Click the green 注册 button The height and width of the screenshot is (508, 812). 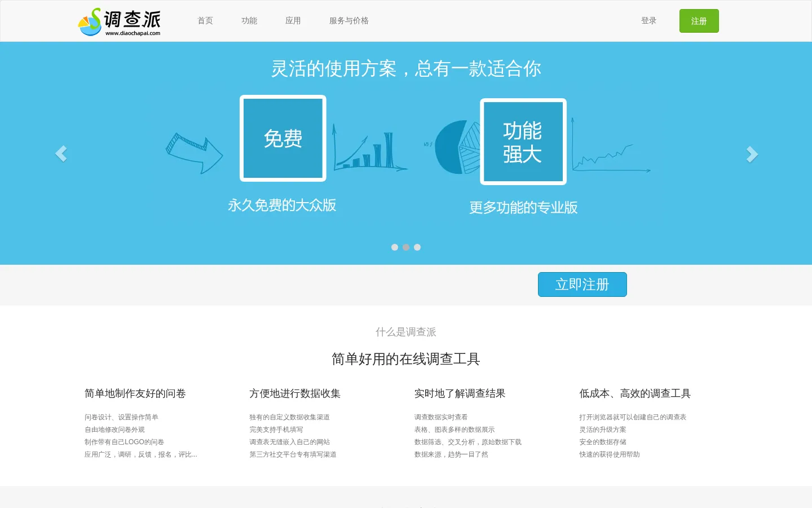click(699, 21)
